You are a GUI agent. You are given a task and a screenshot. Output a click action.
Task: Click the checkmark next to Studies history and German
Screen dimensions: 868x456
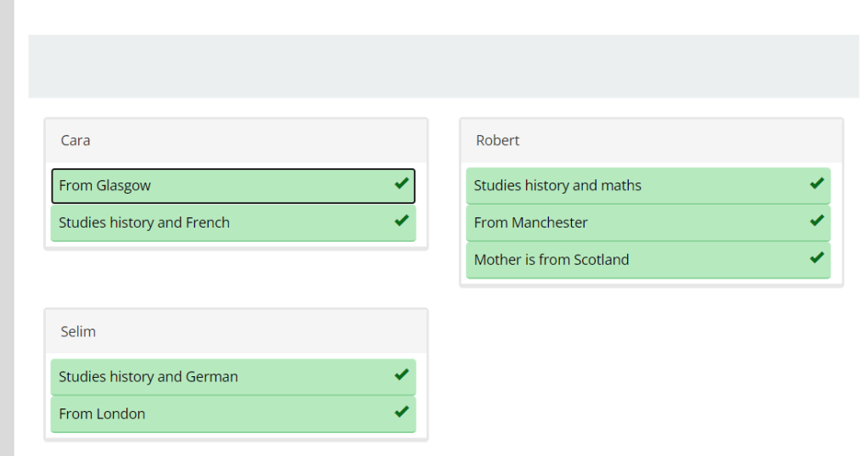401,374
